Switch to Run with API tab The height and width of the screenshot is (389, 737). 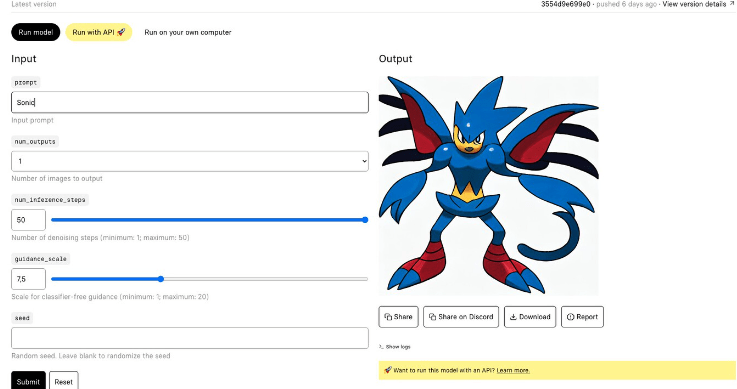click(x=99, y=32)
